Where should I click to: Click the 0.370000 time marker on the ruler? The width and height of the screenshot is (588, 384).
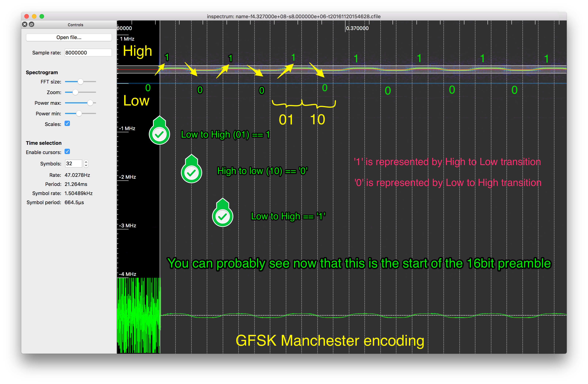tap(357, 28)
